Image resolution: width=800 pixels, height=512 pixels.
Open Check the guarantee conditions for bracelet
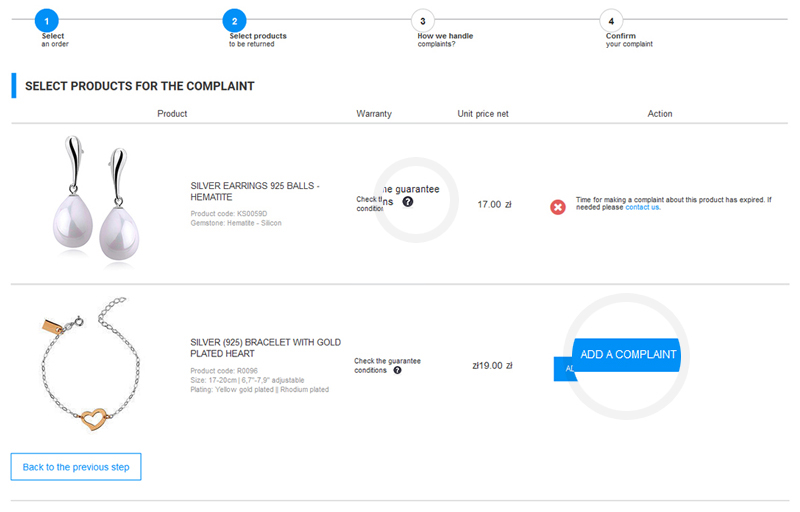point(387,365)
